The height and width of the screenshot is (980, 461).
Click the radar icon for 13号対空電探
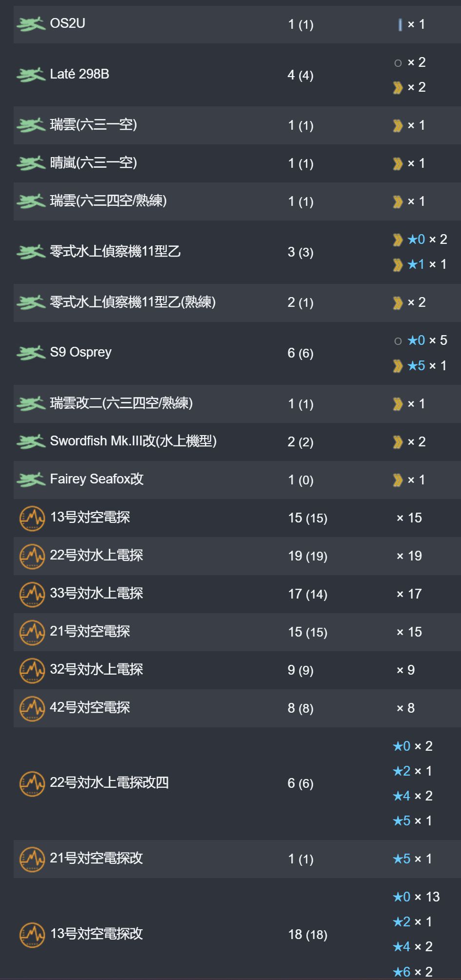[32, 518]
